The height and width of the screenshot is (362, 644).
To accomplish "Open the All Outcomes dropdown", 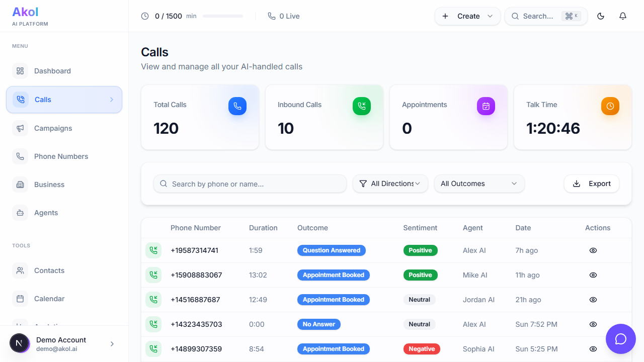I will (478, 184).
